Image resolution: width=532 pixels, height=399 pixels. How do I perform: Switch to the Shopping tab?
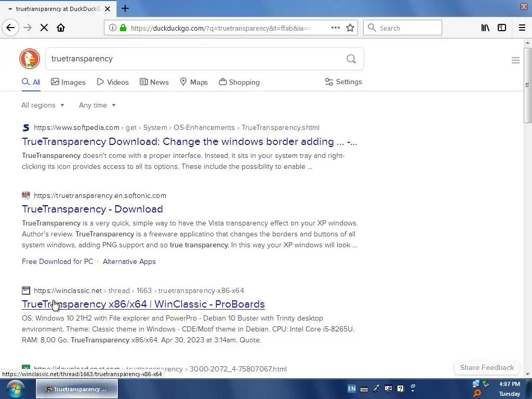[x=239, y=82]
